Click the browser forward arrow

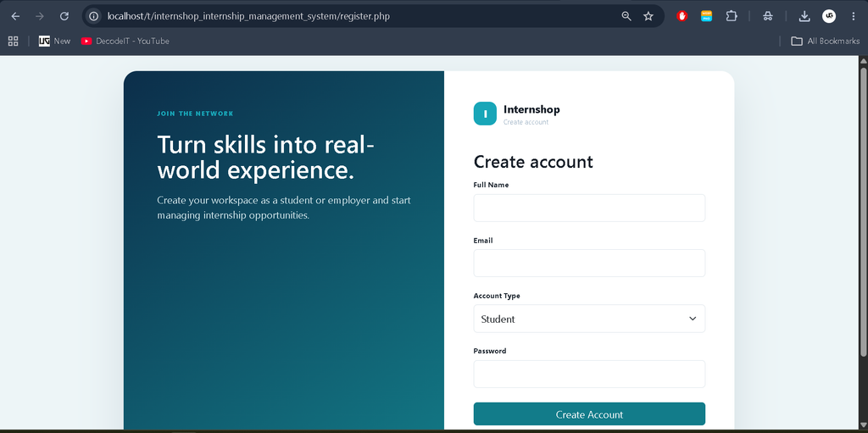click(40, 16)
